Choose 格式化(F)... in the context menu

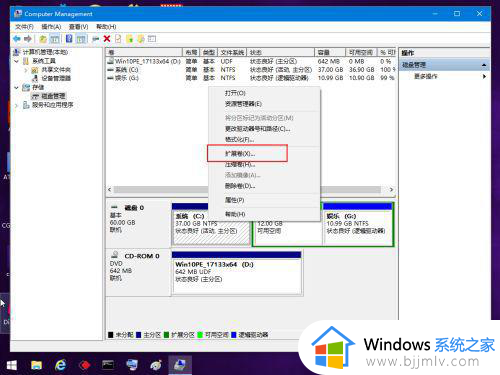264,140
